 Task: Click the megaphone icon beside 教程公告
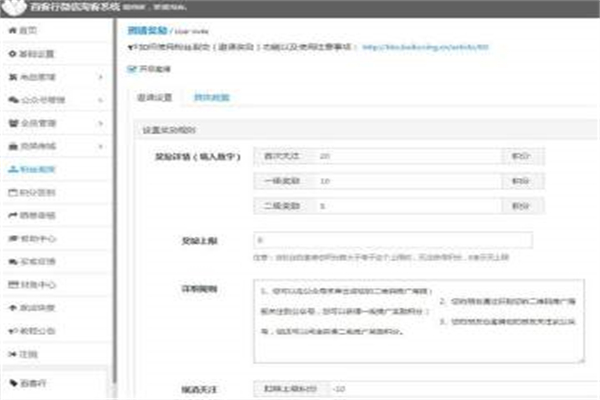point(13,331)
